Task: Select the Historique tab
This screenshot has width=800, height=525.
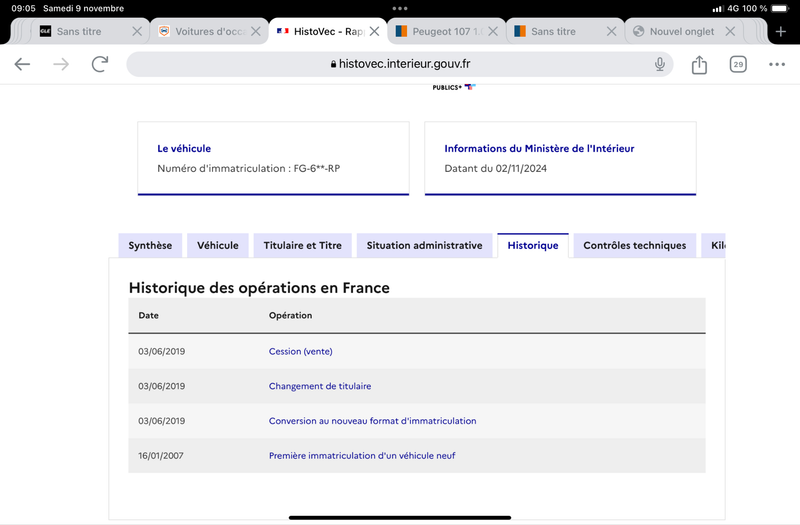Action: click(x=533, y=245)
